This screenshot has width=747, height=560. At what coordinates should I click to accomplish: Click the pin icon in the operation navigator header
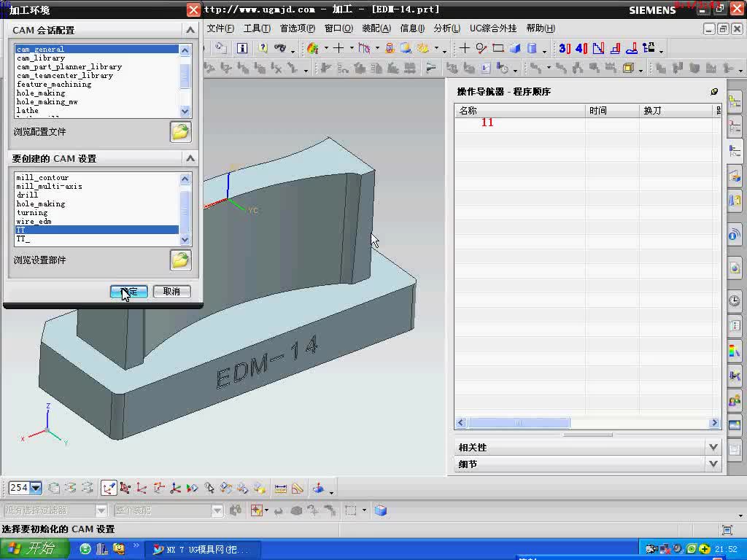point(713,91)
